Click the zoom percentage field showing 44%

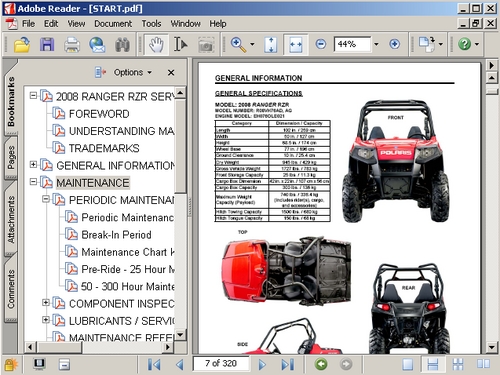(x=352, y=44)
